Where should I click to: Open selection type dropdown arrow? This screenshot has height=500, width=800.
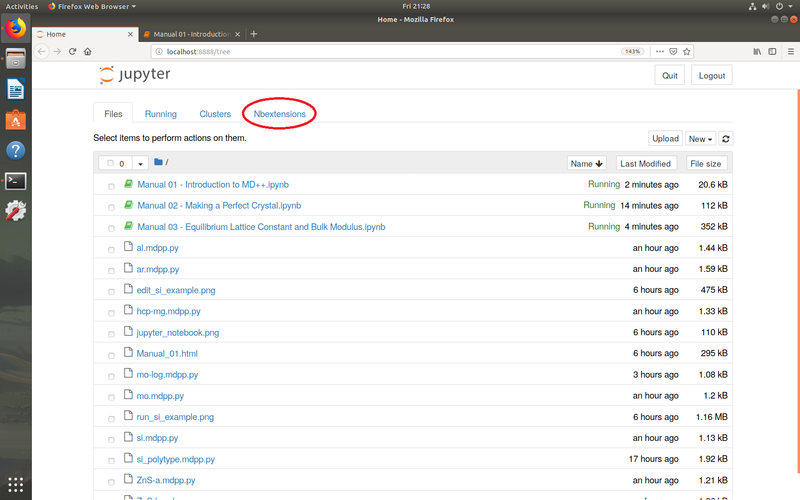point(140,164)
